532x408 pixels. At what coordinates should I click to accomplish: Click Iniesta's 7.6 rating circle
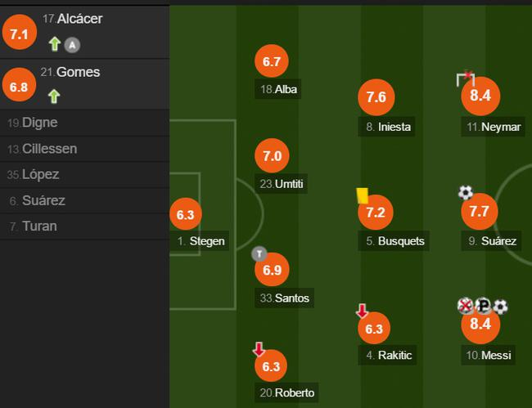click(376, 98)
